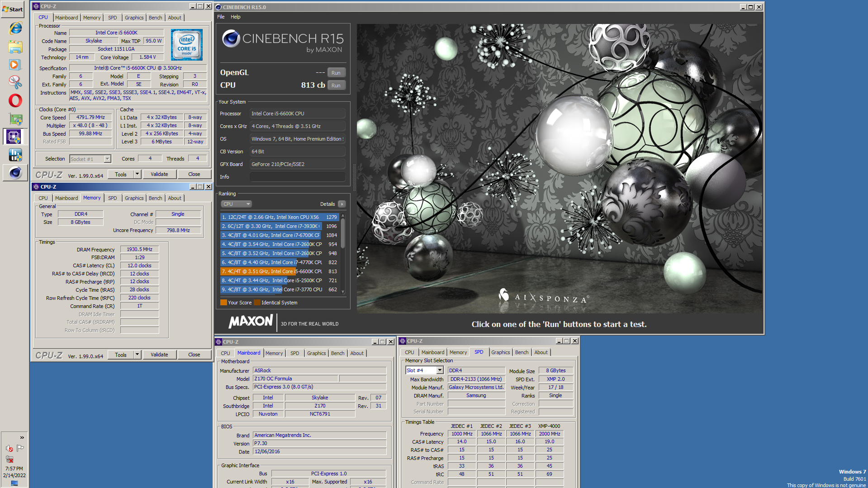Open the Windows Start button
868x488 pixels.
13,9
